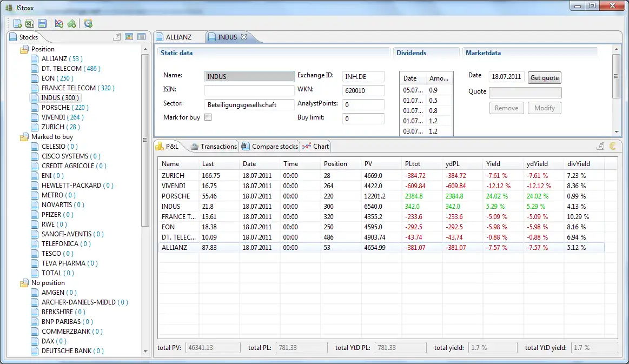Click the coins icon on P&L tab
The image size is (629, 364).
pos(160,146)
